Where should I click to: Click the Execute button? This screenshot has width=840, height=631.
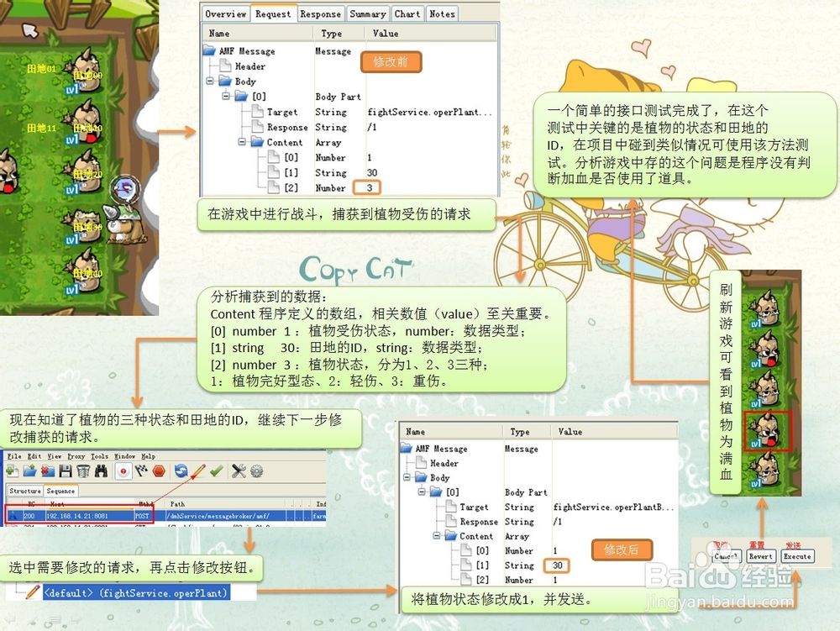pyautogui.click(x=797, y=556)
